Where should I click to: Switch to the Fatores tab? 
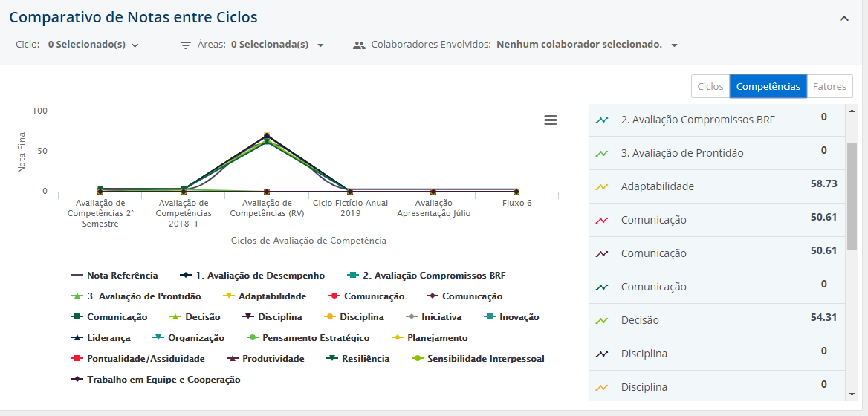click(x=829, y=86)
